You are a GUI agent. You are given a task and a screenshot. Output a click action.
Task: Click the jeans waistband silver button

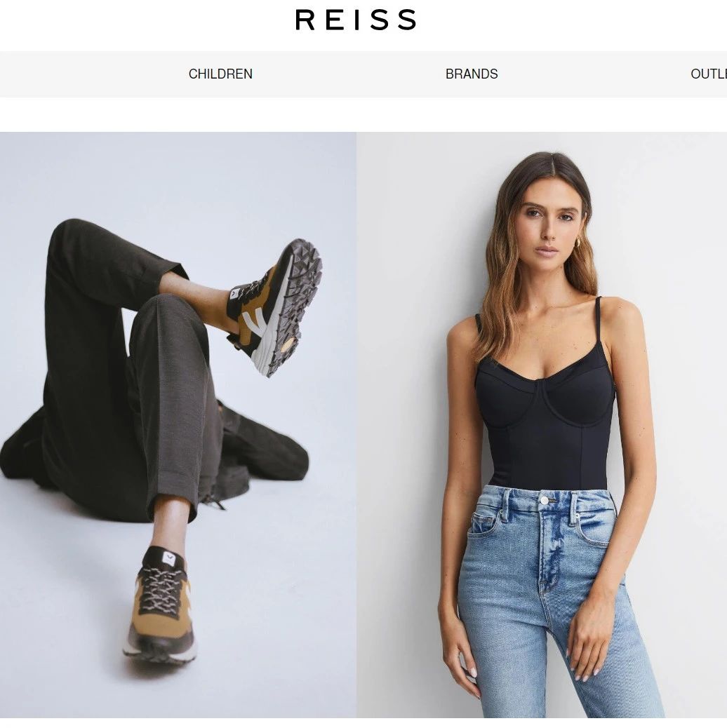point(545,500)
